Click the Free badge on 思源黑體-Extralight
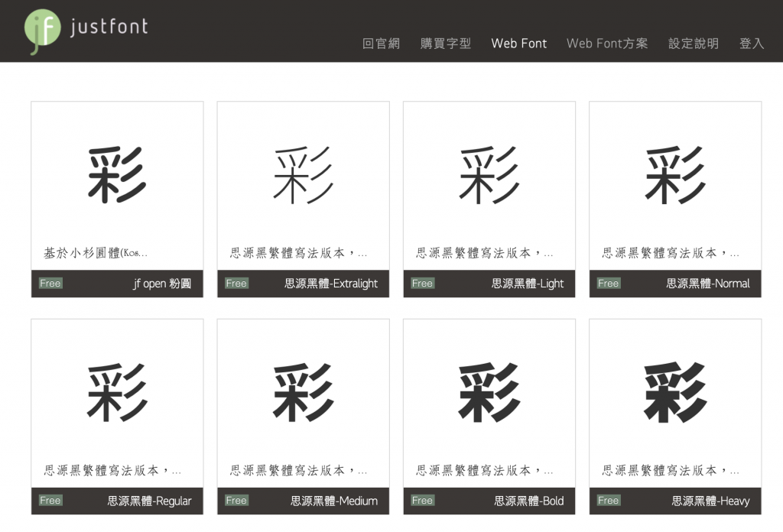 (236, 284)
